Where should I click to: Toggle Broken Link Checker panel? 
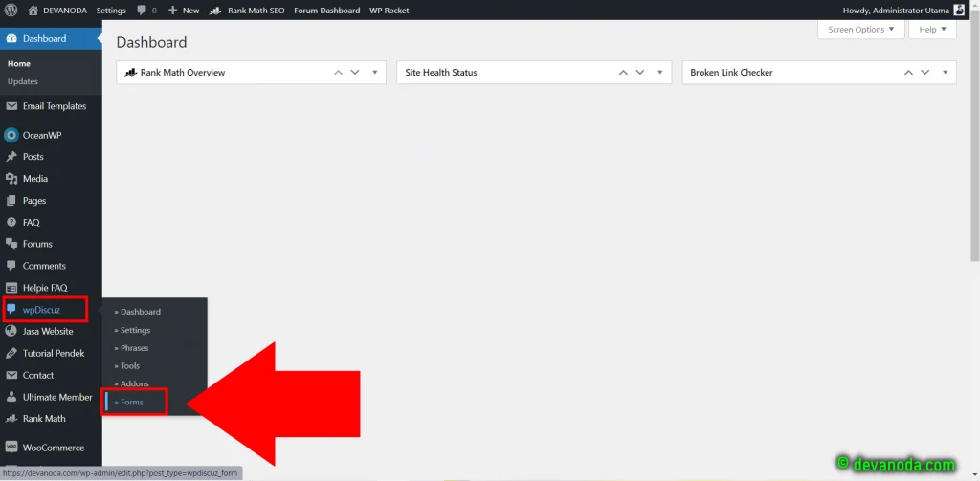(x=945, y=73)
